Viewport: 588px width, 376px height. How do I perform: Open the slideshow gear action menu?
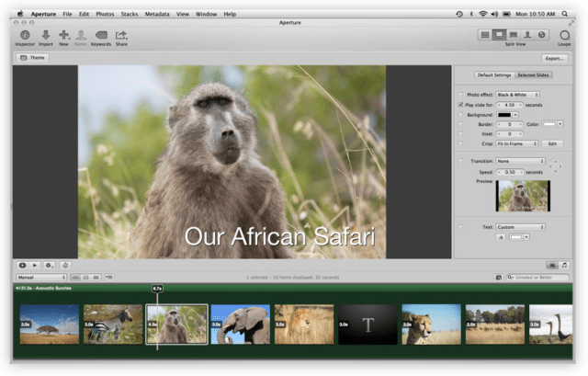tap(49, 266)
